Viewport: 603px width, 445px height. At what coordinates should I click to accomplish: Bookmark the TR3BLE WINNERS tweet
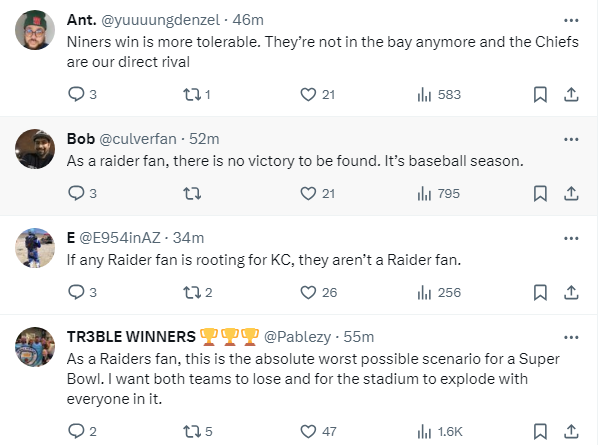[x=540, y=431]
